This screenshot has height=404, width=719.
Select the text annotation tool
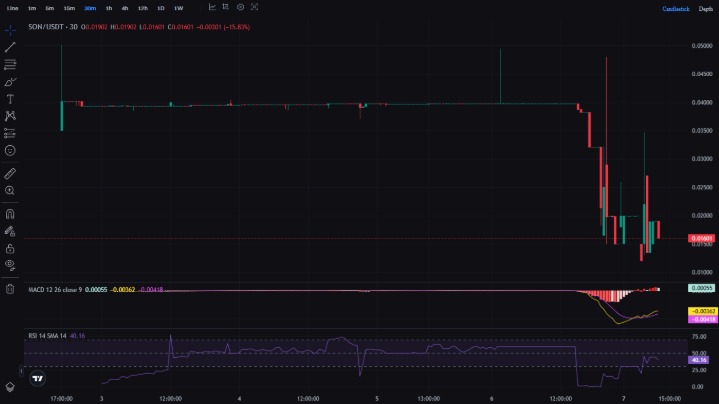click(10, 99)
